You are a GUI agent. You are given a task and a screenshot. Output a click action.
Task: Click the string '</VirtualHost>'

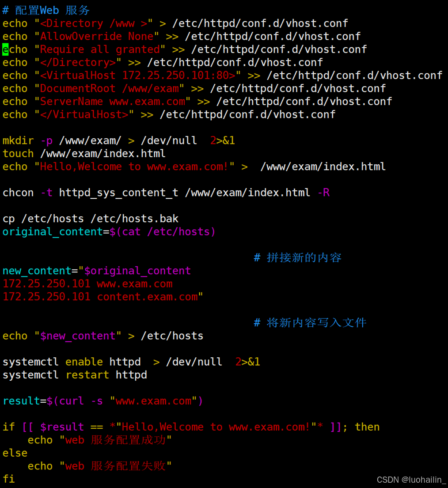click(x=84, y=115)
